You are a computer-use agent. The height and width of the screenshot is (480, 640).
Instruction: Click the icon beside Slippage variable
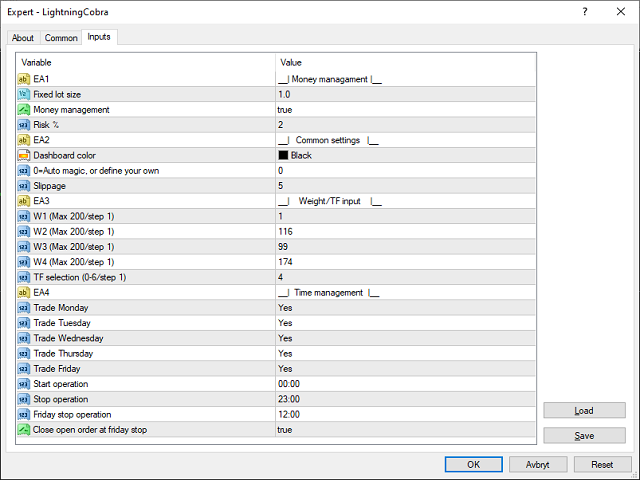coord(23,185)
